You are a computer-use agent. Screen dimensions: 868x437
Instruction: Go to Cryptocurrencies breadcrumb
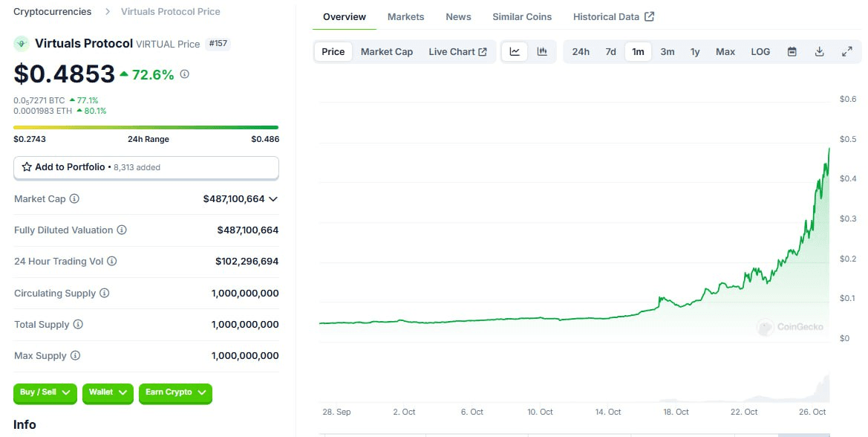[53, 12]
